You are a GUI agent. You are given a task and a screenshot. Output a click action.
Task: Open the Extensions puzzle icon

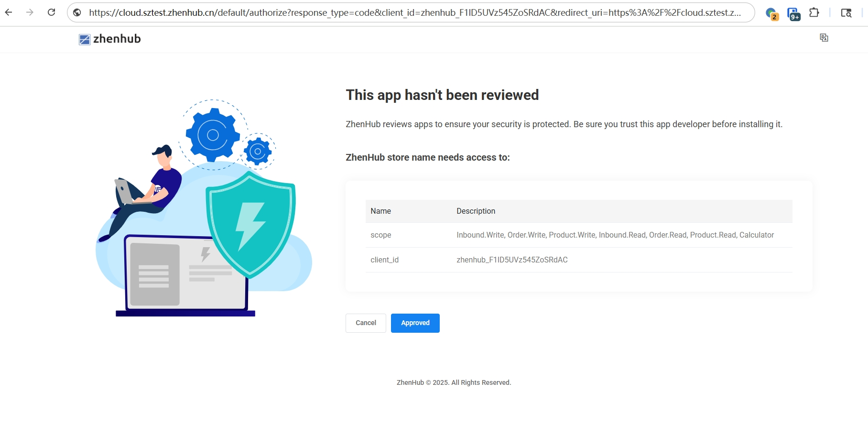click(x=814, y=12)
